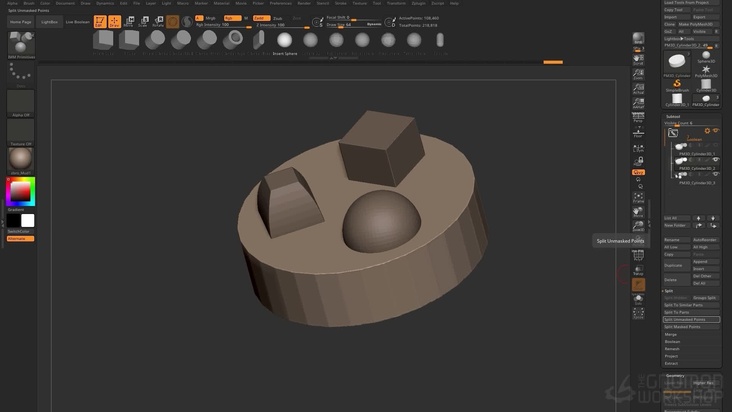Image resolution: width=732 pixels, height=412 pixels.
Task: Open the Brush menu
Action: [29, 3]
